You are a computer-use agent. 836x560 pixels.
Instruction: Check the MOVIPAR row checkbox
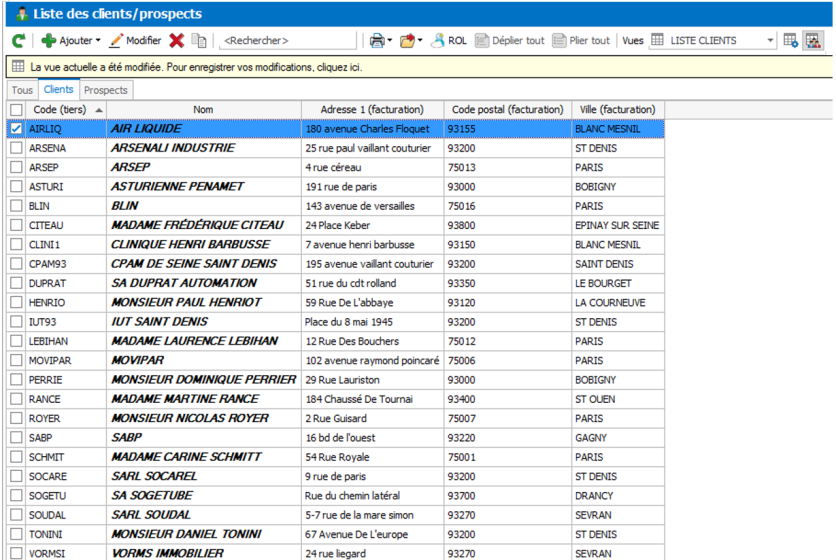pos(17,360)
